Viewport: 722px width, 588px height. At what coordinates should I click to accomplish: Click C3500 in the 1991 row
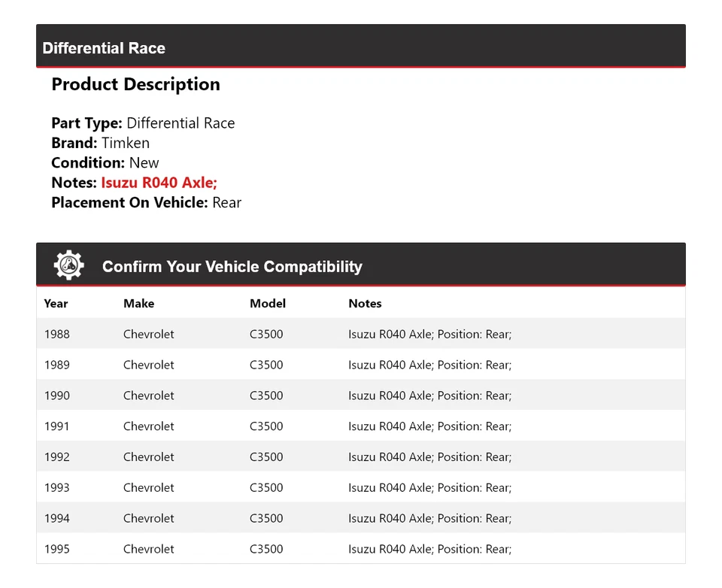(266, 426)
